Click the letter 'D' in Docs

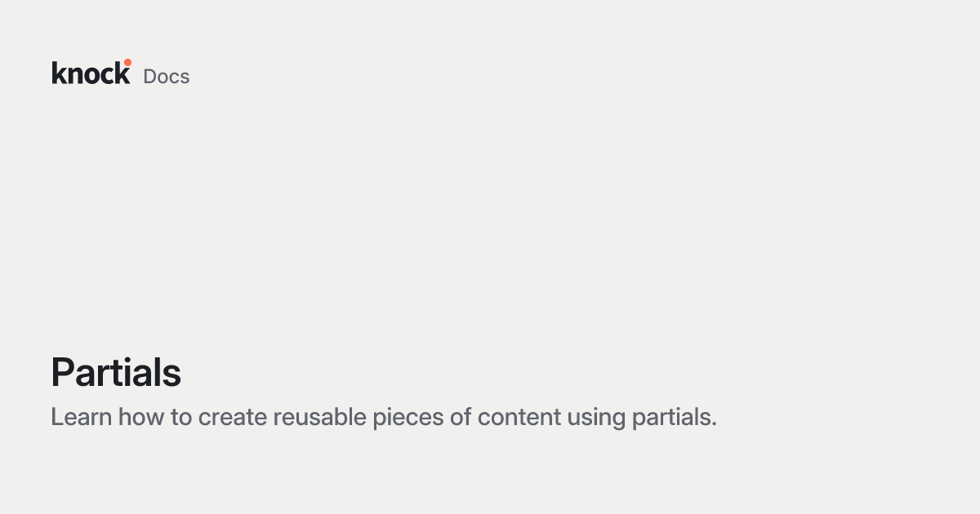pyautogui.click(x=150, y=77)
